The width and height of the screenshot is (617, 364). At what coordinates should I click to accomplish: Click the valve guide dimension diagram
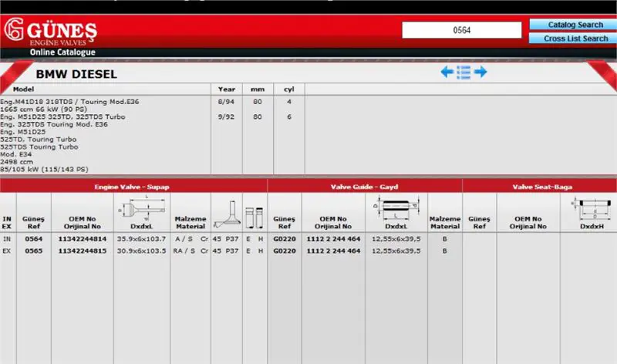tap(396, 207)
